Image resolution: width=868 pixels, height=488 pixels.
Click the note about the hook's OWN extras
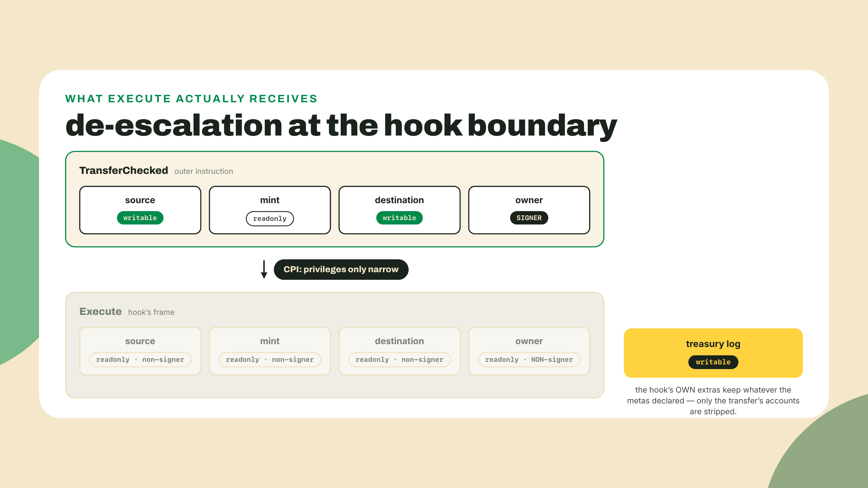click(713, 401)
